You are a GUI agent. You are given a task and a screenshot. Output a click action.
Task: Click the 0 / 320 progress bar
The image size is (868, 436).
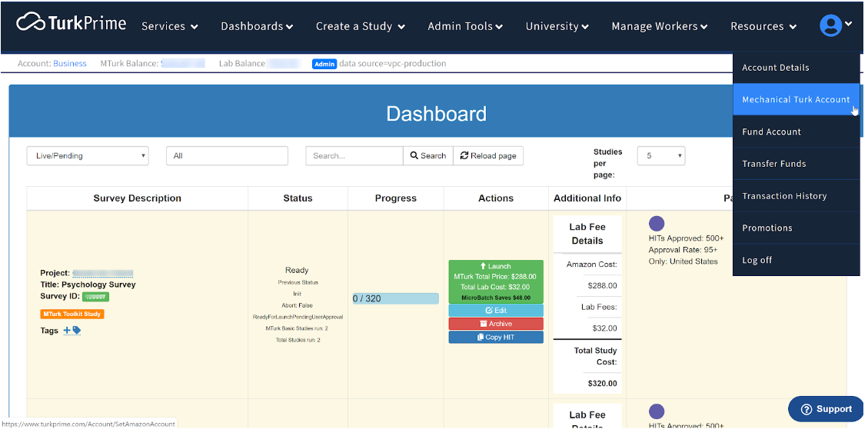click(x=395, y=298)
